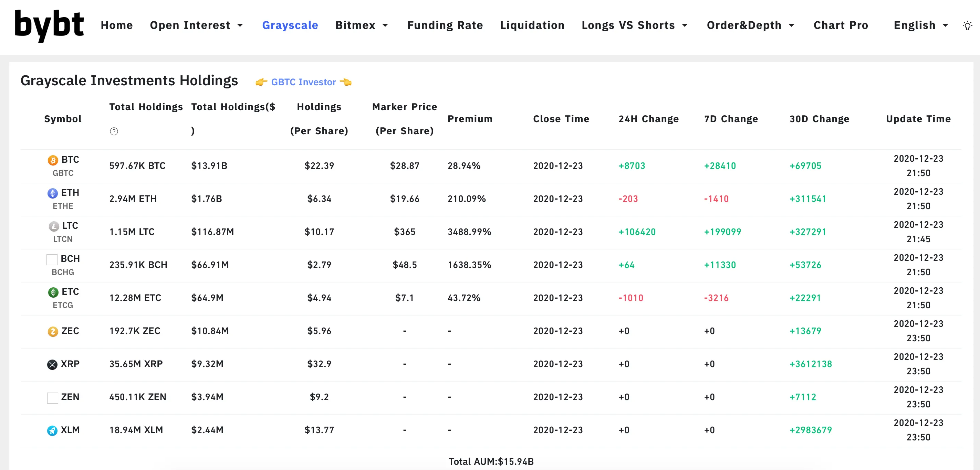Click the Zcash coin icon
The height and width of the screenshot is (470, 980).
coord(53,331)
